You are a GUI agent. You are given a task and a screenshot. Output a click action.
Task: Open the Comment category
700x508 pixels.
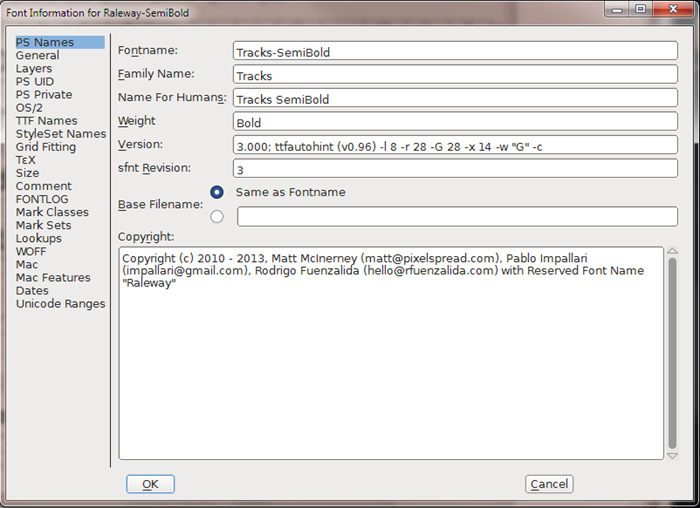click(43, 186)
